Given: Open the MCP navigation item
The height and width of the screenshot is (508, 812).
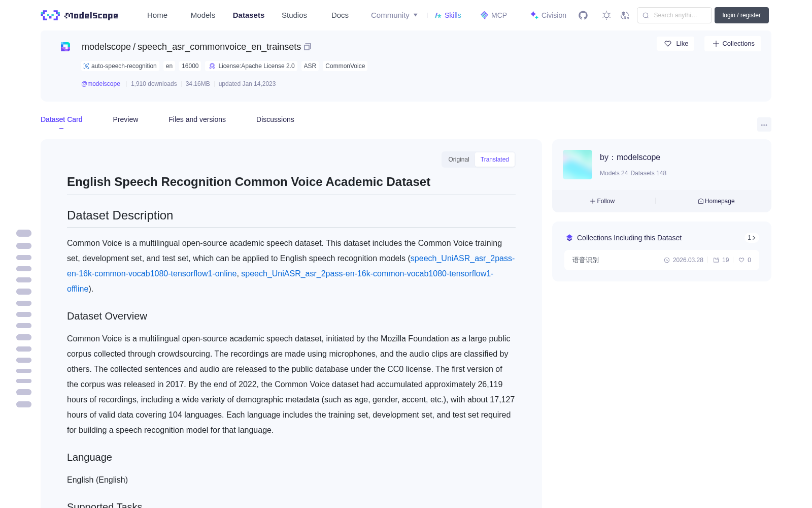Looking at the screenshot, I should pyautogui.click(x=493, y=15).
